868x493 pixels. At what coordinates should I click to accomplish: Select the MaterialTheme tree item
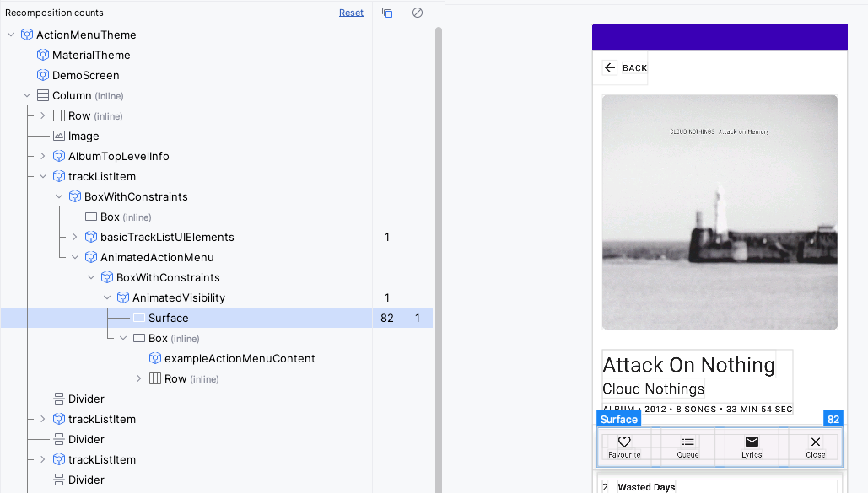click(x=91, y=55)
